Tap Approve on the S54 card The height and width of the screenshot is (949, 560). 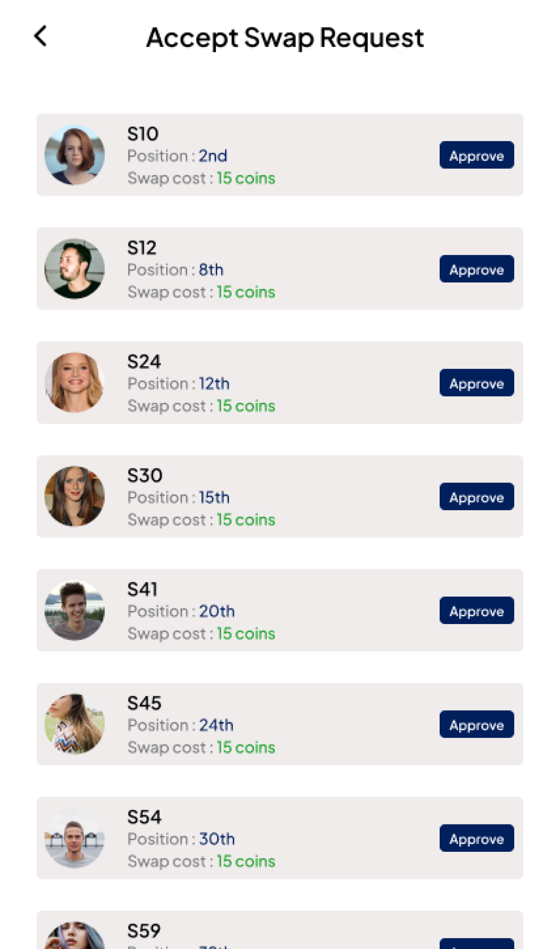point(476,838)
